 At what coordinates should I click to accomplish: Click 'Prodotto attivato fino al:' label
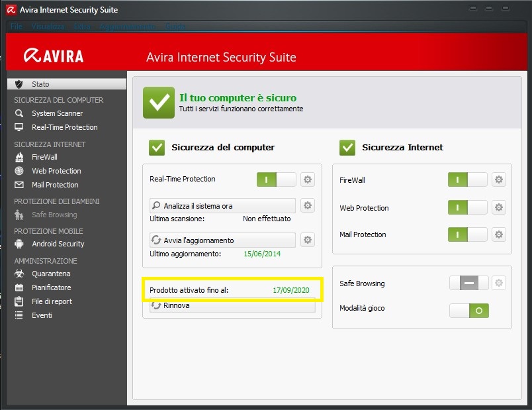click(189, 290)
